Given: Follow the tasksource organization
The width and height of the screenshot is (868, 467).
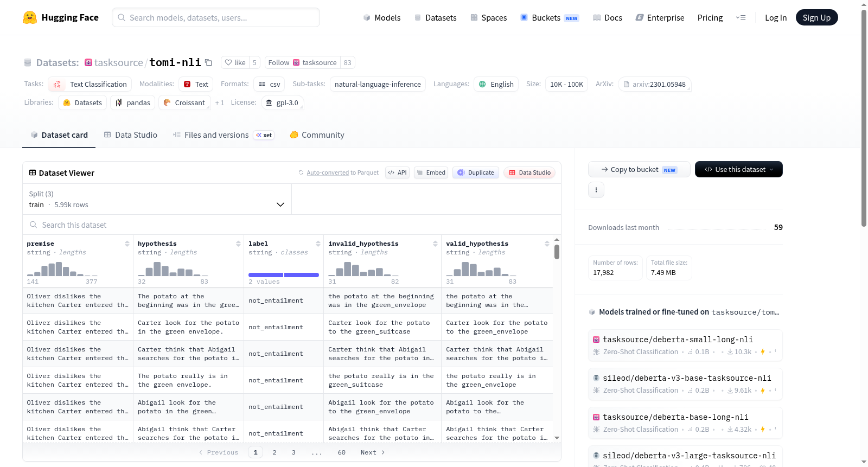Looking at the screenshot, I should point(302,62).
